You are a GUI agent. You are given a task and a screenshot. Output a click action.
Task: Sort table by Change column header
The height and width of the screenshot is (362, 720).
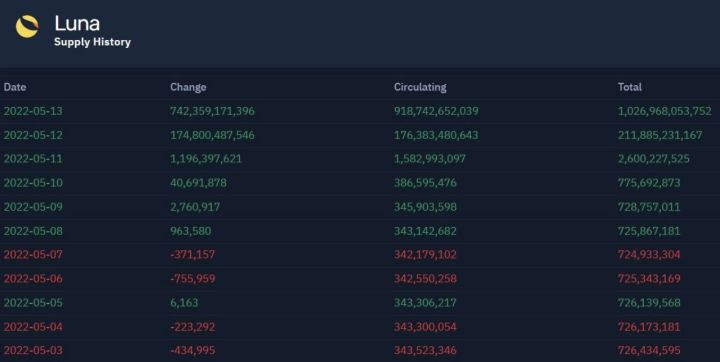(x=188, y=87)
